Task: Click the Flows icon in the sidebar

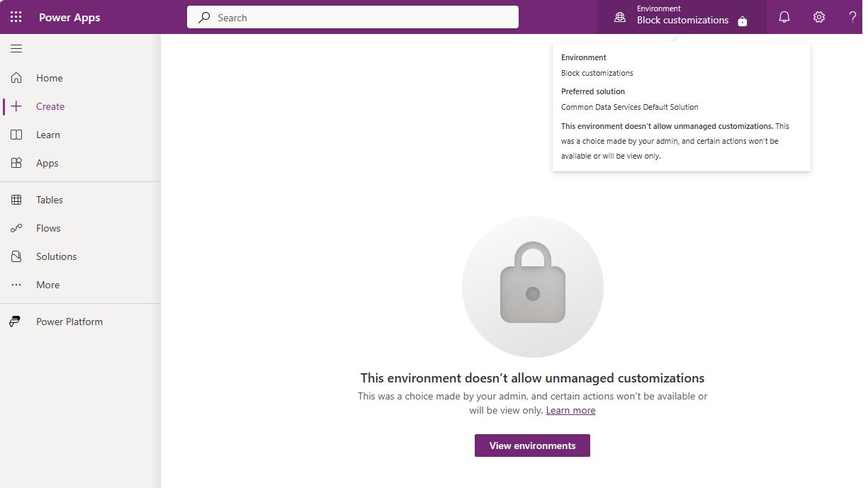Action: tap(16, 227)
